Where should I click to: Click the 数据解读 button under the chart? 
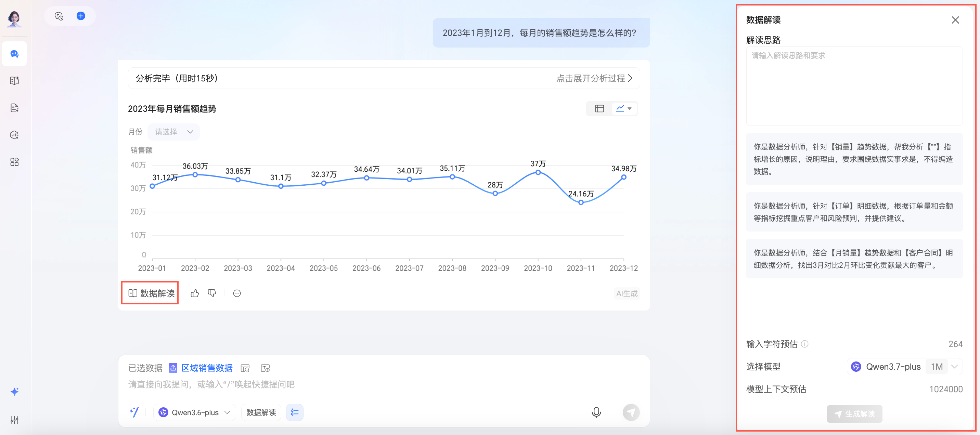click(x=151, y=293)
